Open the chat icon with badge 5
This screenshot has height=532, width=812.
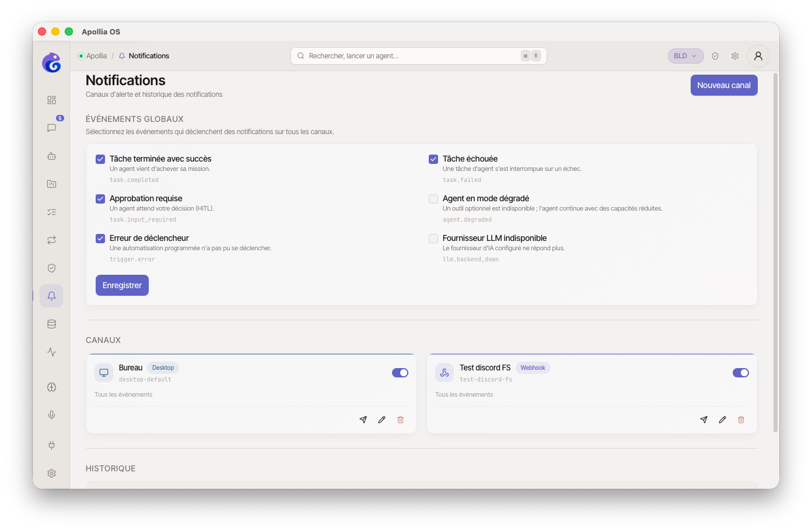point(51,128)
